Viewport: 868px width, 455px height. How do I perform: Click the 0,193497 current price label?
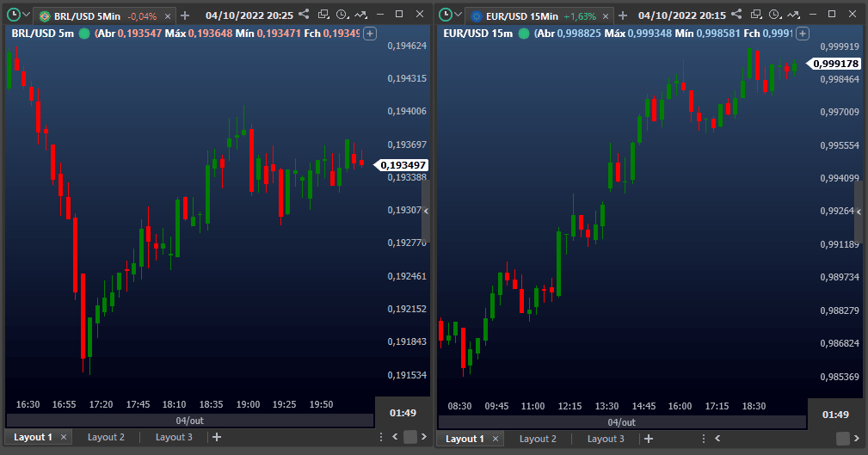403,165
